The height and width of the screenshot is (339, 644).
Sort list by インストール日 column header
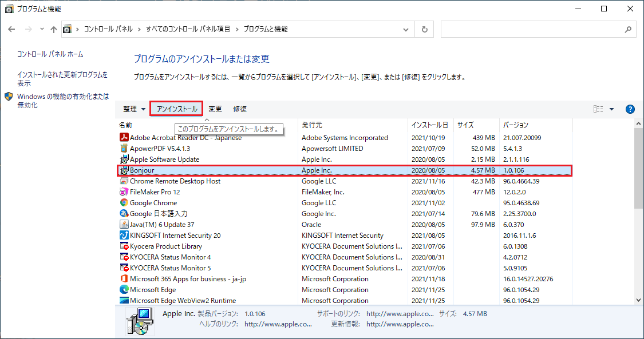(429, 125)
